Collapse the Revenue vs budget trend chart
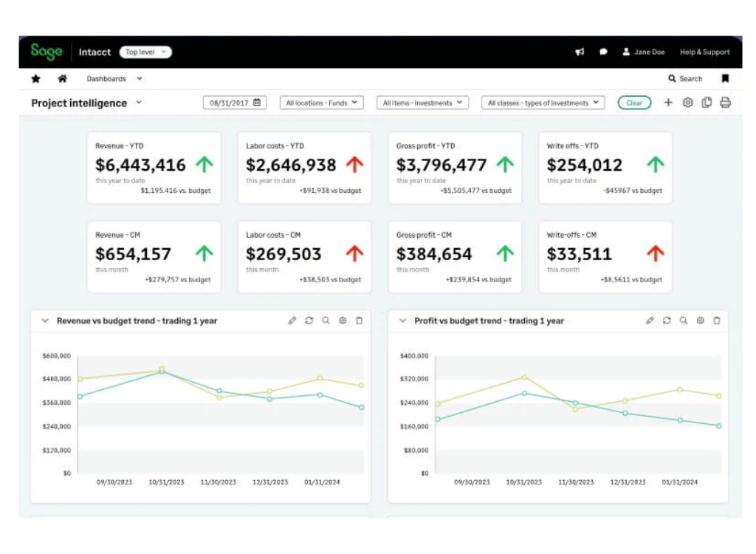The image size is (756, 554). 45,321
